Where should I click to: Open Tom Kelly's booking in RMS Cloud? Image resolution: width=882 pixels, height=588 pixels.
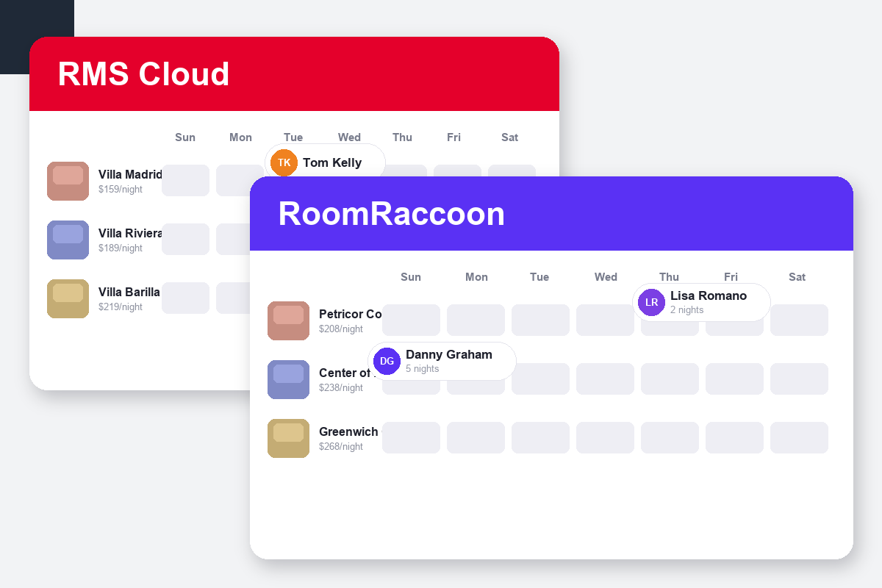[x=325, y=160]
